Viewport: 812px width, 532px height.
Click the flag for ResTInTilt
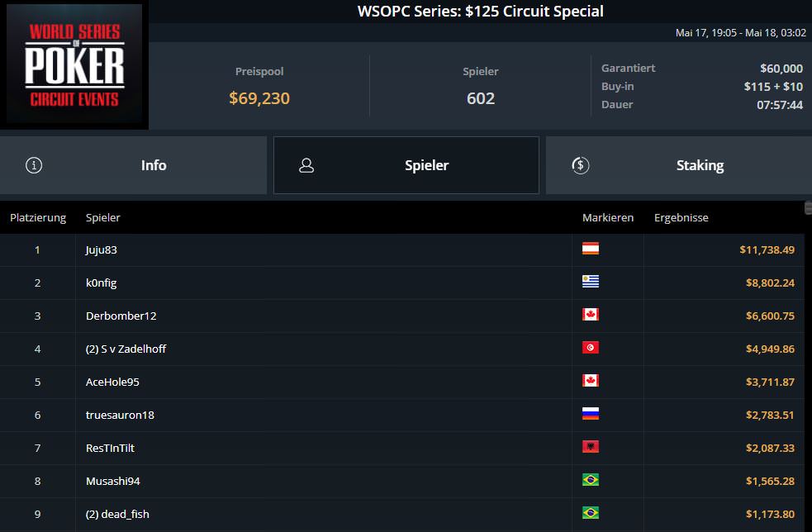click(x=590, y=447)
